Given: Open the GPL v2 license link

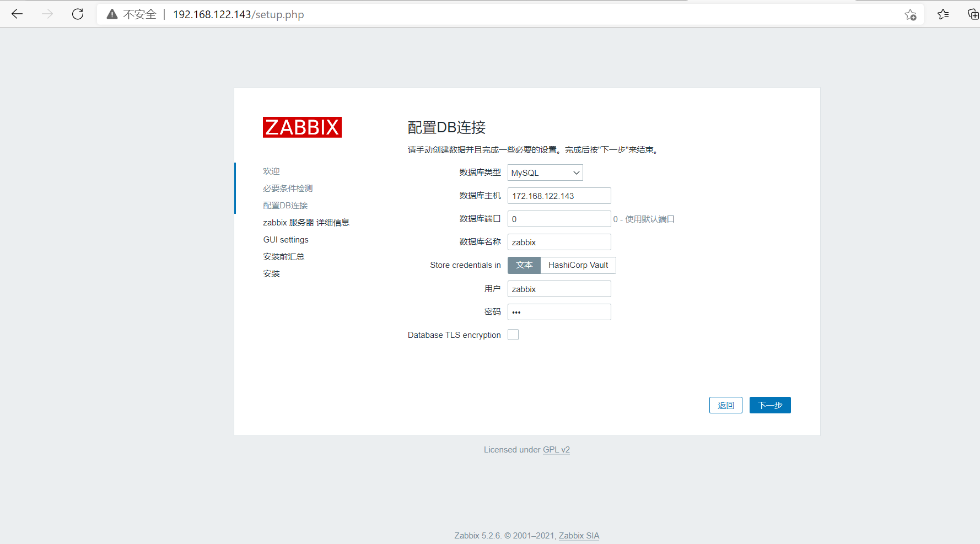Looking at the screenshot, I should (556, 450).
